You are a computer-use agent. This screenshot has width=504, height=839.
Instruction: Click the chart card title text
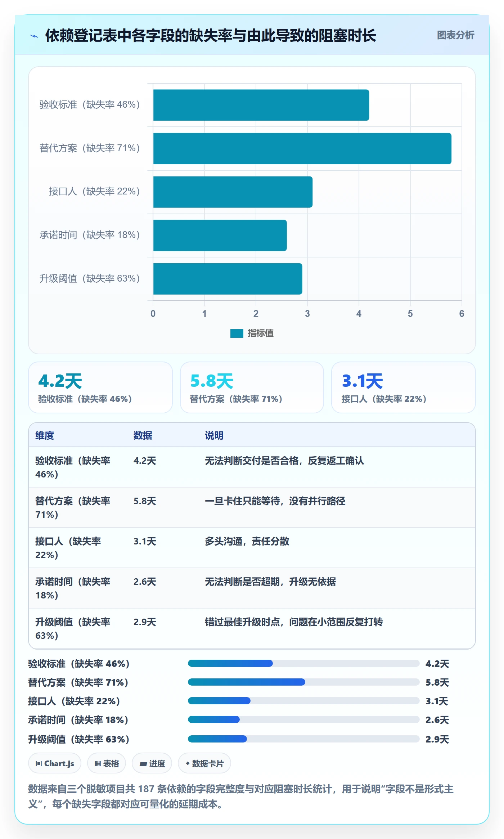[x=211, y=36]
